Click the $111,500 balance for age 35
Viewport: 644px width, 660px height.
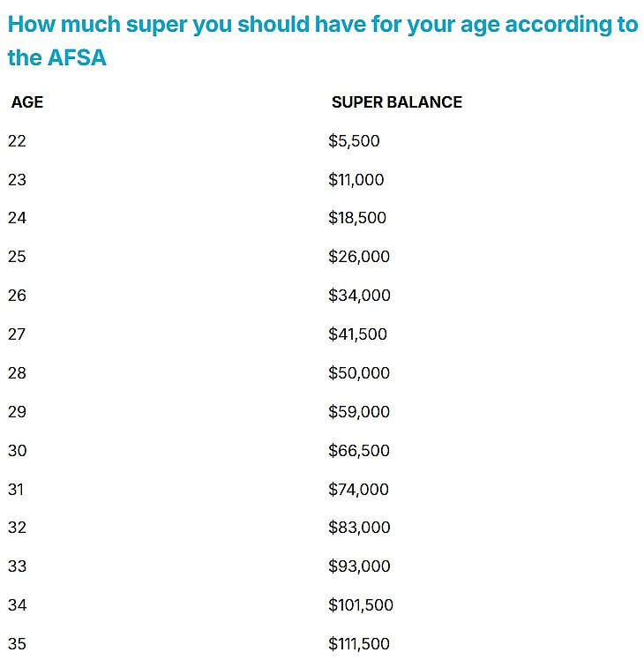tap(359, 644)
